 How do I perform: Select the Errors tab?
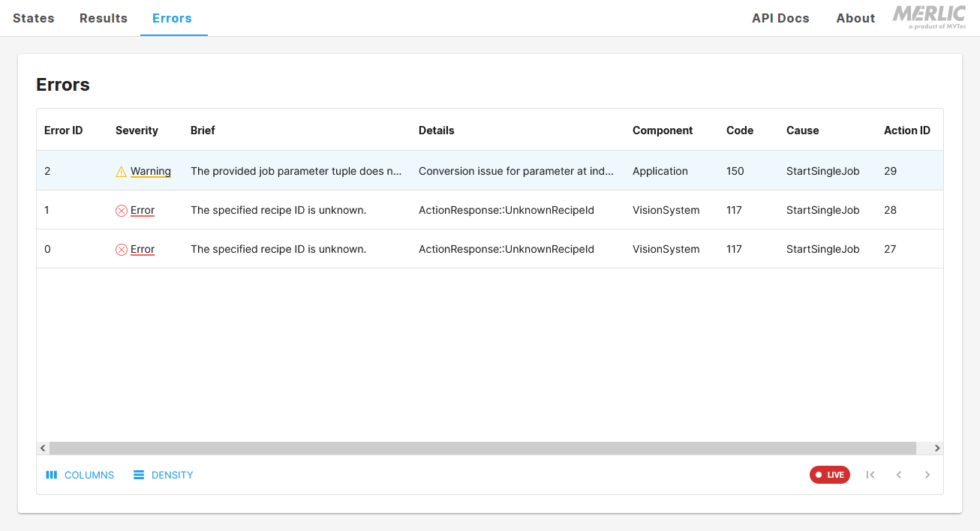[172, 18]
